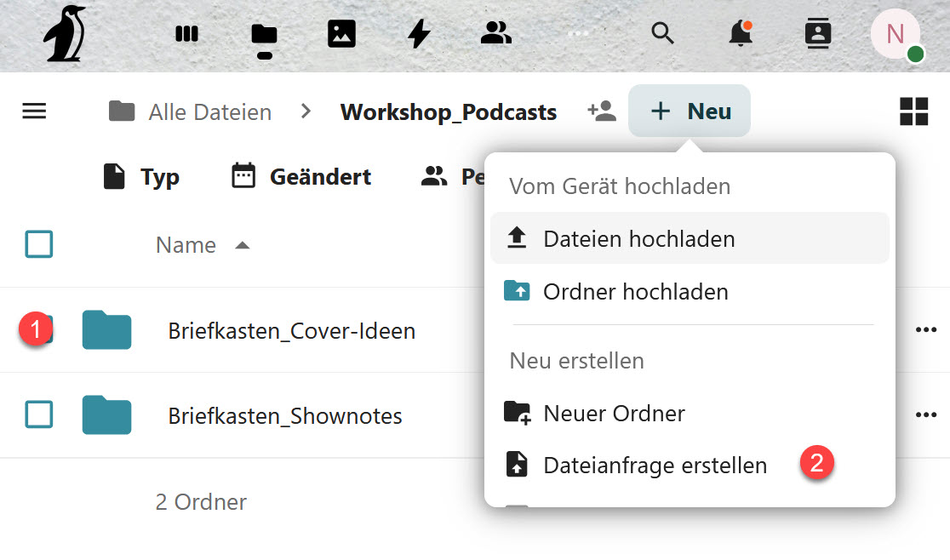Open actions menu for Briefkasten_Cover-Ideen
This screenshot has height=560, width=950.
[925, 330]
